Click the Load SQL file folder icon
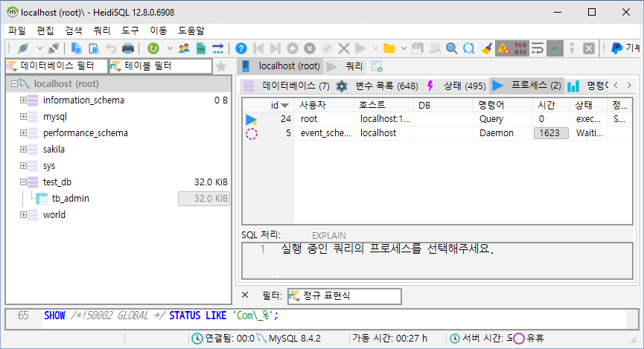Image resolution: width=644 pixels, height=349 pixels. [x=389, y=48]
